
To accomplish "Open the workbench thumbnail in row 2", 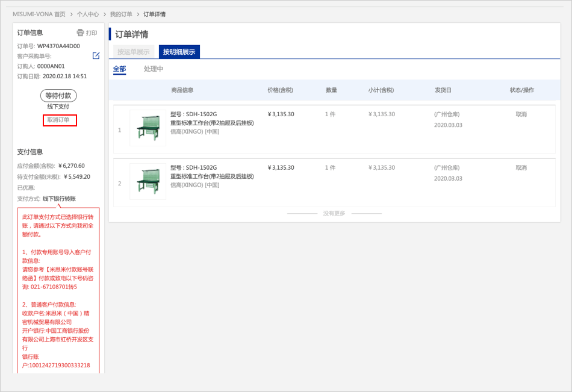I will (x=148, y=181).
